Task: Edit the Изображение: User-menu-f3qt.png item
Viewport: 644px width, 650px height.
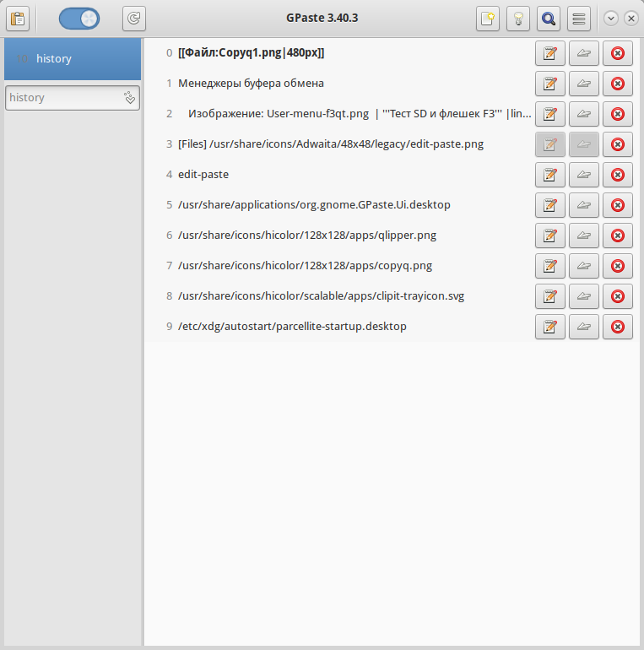Action: [x=550, y=114]
